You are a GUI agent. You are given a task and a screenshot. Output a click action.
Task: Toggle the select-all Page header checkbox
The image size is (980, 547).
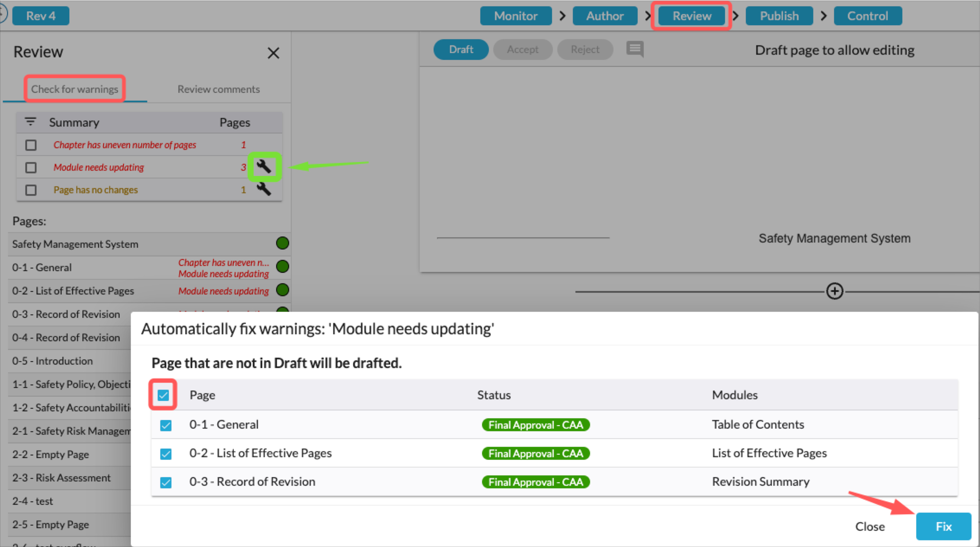tap(163, 395)
